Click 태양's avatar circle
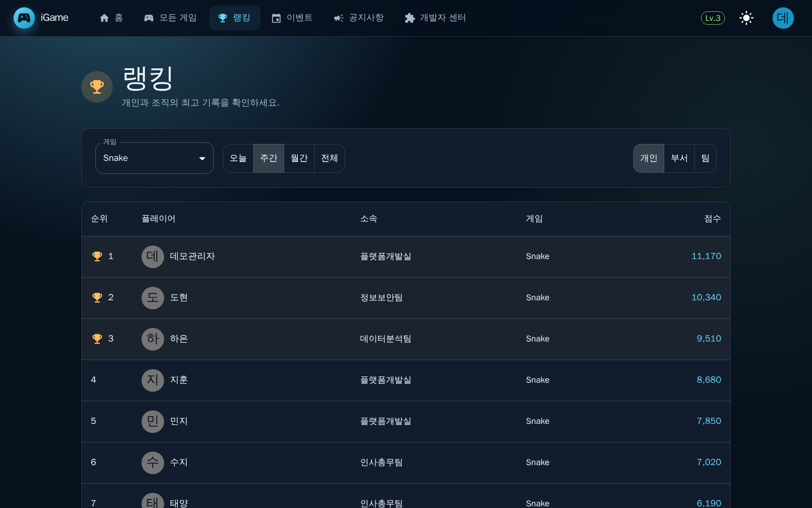Viewport: 812px width, 508px height. 153,501
